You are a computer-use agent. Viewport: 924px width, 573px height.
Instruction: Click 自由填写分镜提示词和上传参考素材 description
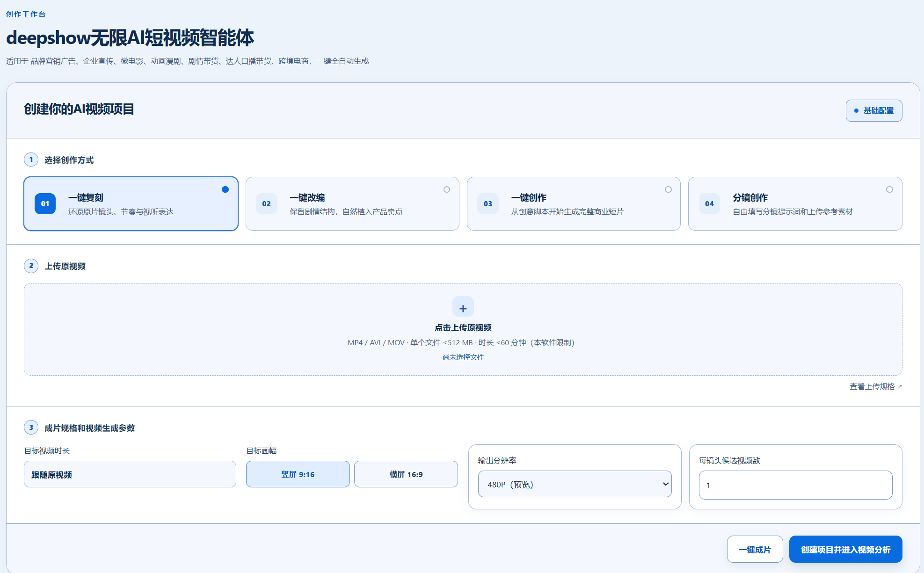793,211
